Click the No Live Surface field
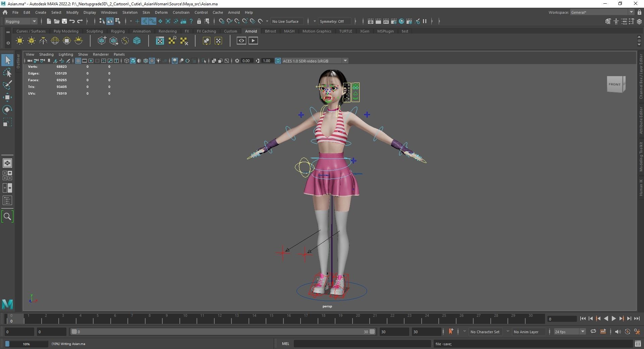The width and height of the screenshot is (644, 349). 287,21
